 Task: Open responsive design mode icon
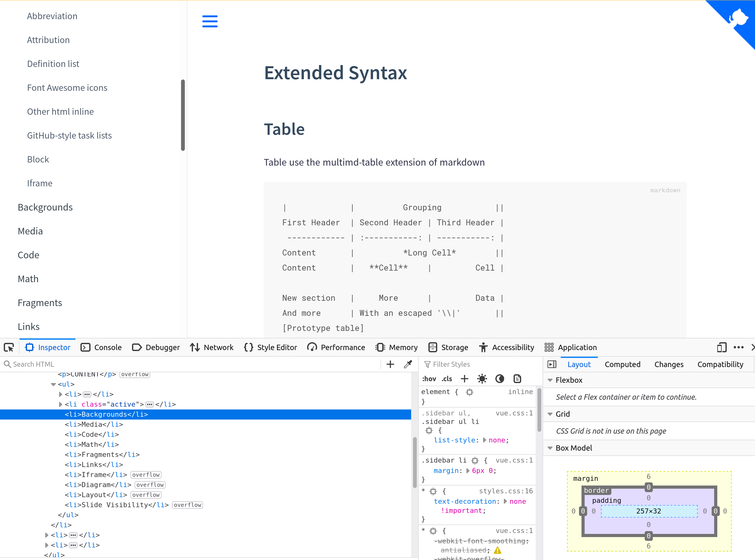[722, 348]
